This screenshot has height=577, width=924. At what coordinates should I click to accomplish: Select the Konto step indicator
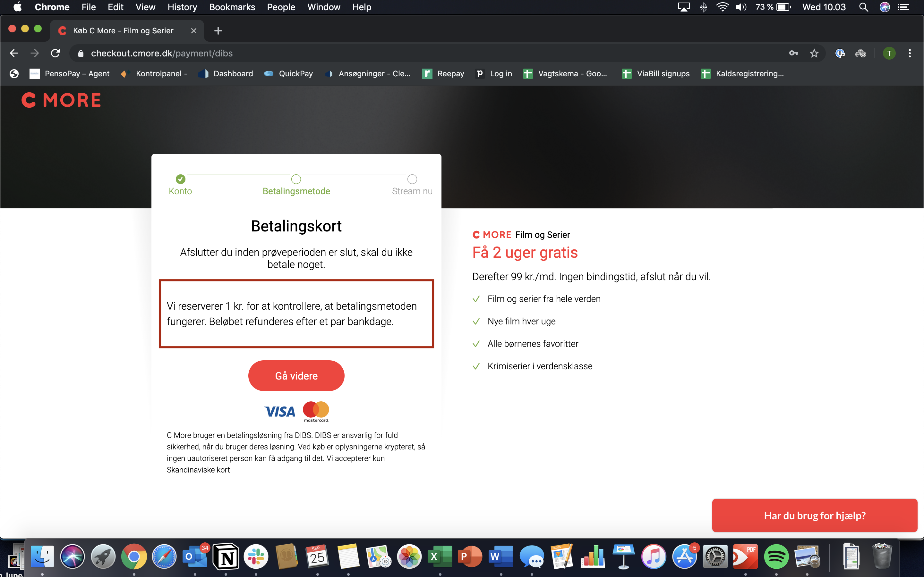(180, 179)
